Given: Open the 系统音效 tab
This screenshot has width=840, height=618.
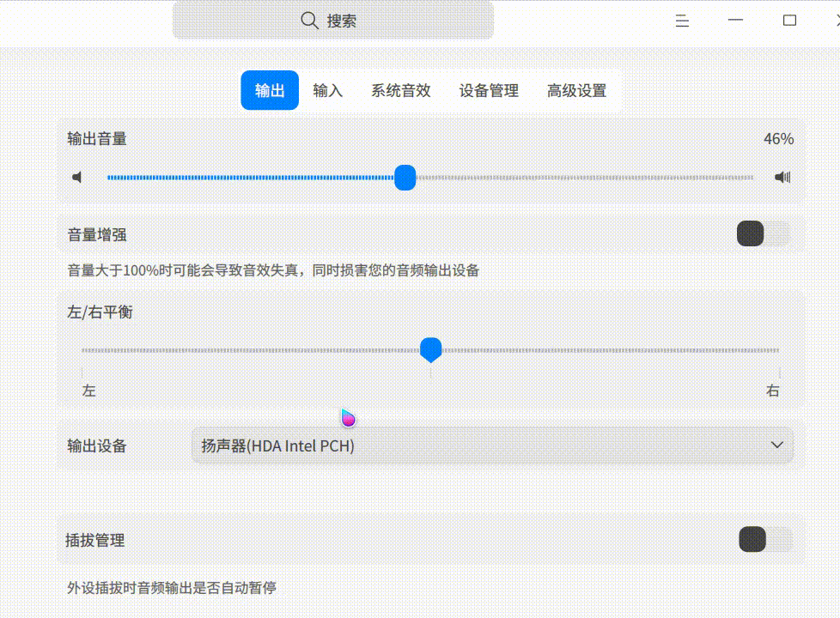Looking at the screenshot, I should click(401, 90).
